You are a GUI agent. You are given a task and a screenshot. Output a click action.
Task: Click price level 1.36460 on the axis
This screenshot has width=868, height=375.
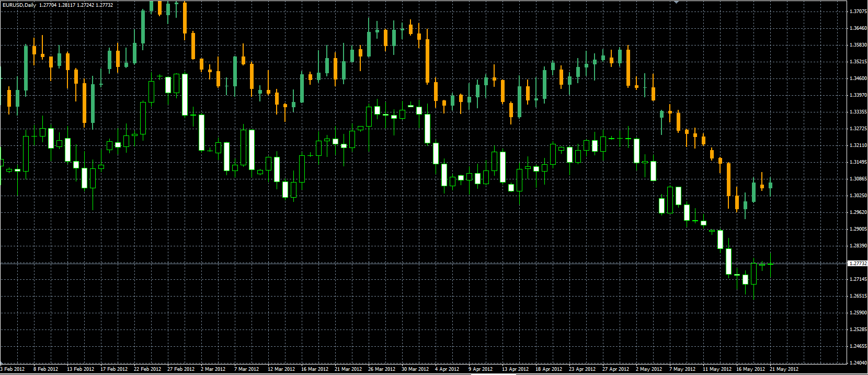point(859,28)
